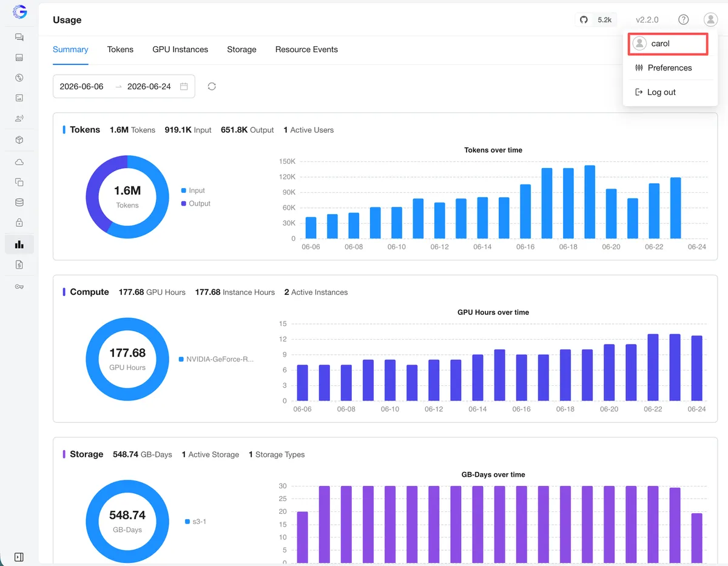
Task: Open the help question mark icon
Action: (x=684, y=19)
